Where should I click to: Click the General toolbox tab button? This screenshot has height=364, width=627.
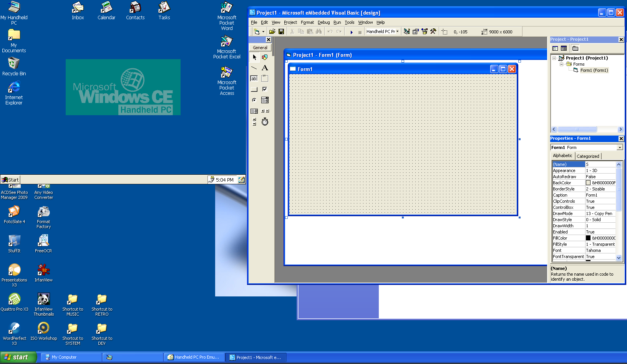260,48
